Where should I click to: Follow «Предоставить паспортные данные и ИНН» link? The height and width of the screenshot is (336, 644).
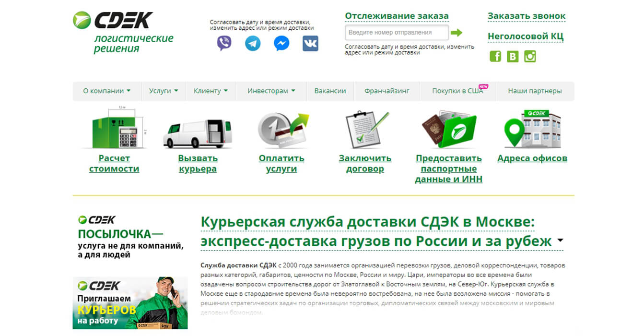tap(449, 168)
